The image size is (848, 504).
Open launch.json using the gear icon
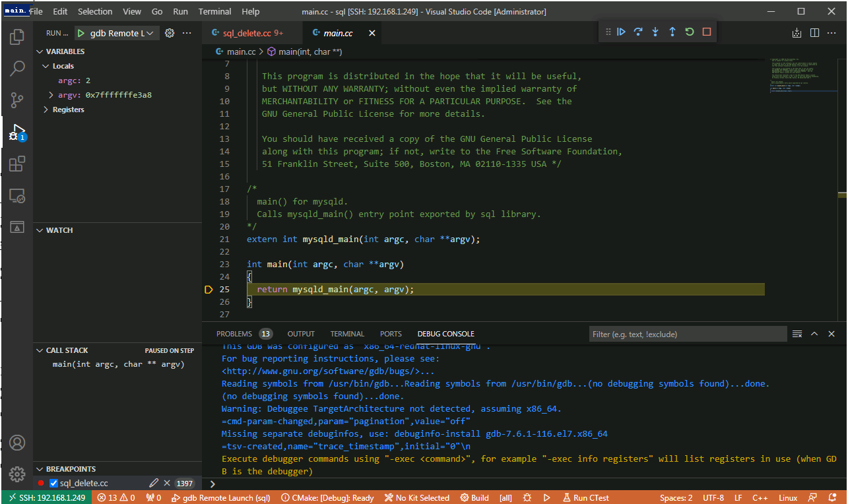point(170,33)
